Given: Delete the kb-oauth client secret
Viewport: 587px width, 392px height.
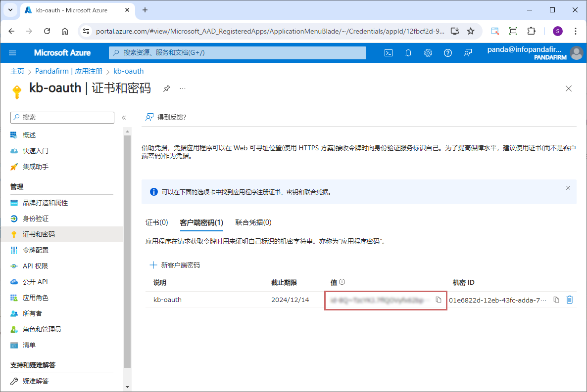Looking at the screenshot, I should coord(570,300).
